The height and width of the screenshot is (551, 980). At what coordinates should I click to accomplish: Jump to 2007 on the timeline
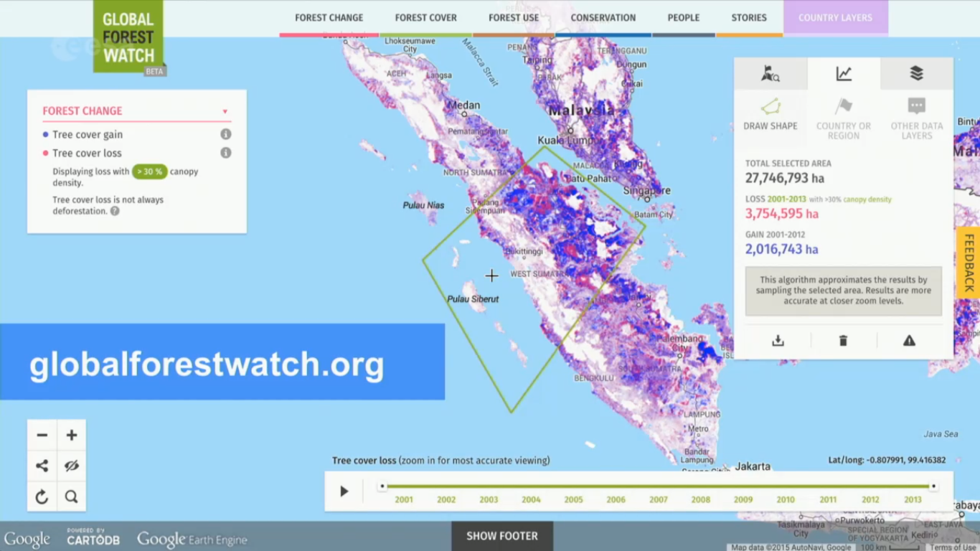(x=658, y=500)
